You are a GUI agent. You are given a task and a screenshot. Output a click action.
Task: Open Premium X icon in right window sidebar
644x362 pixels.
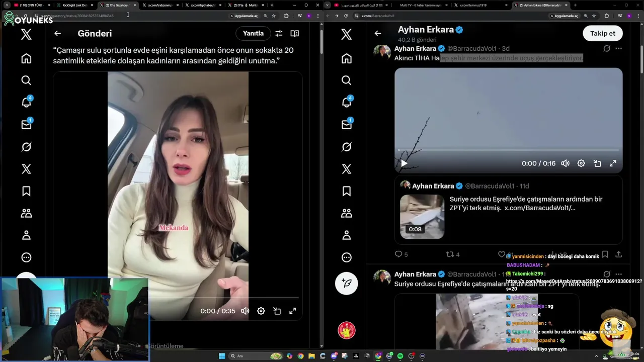click(347, 169)
